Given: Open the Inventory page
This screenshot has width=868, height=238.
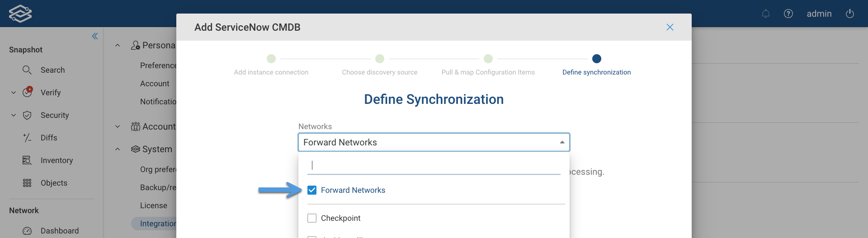Looking at the screenshot, I should pyautogui.click(x=57, y=160).
